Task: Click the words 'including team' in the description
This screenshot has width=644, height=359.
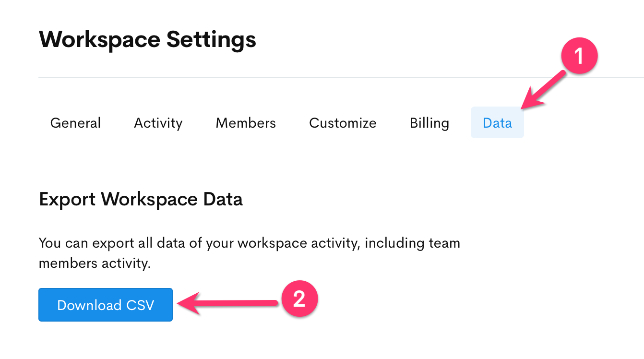Action: pyautogui.click(x=412, y=243)
